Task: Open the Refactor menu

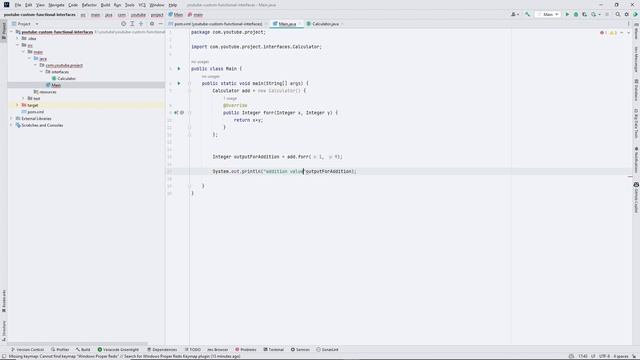Action: (89, 5)
